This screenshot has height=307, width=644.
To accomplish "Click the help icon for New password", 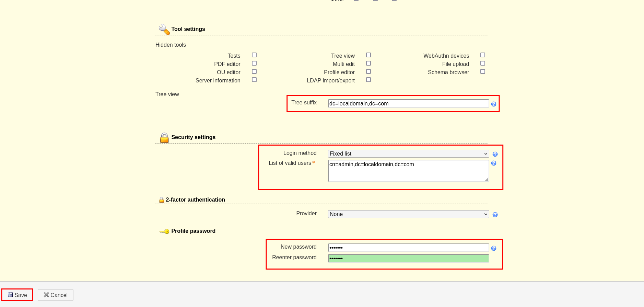I will click(x=494, y=248).
